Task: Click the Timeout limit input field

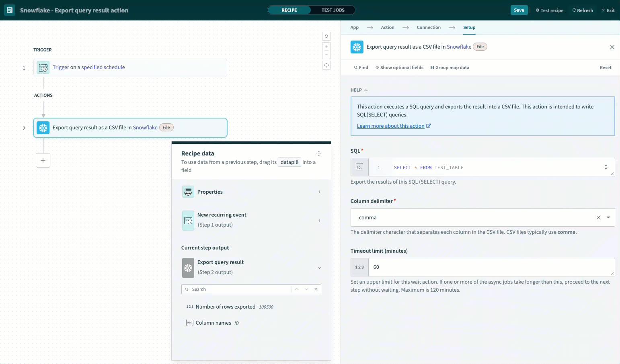Action: click(491, 267)
